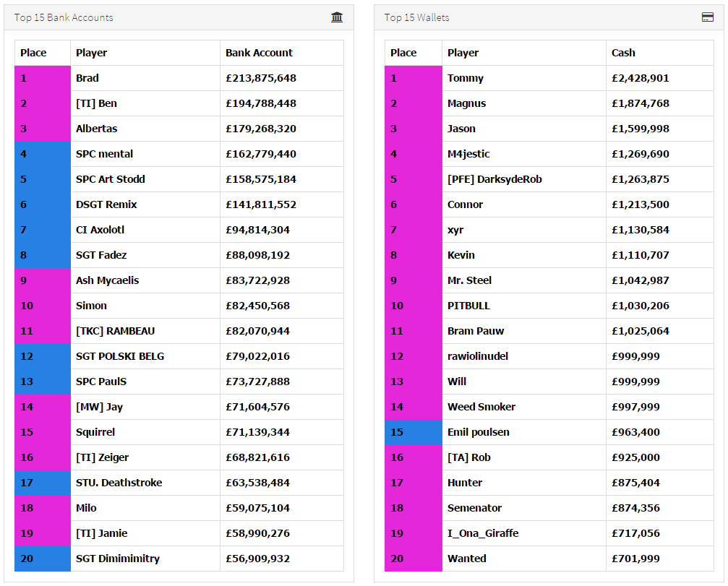Image resolution: width=728 pixels, height=586 pixels.
Task: Click the £213,875,648 bank balance
Action: (261, 78)
